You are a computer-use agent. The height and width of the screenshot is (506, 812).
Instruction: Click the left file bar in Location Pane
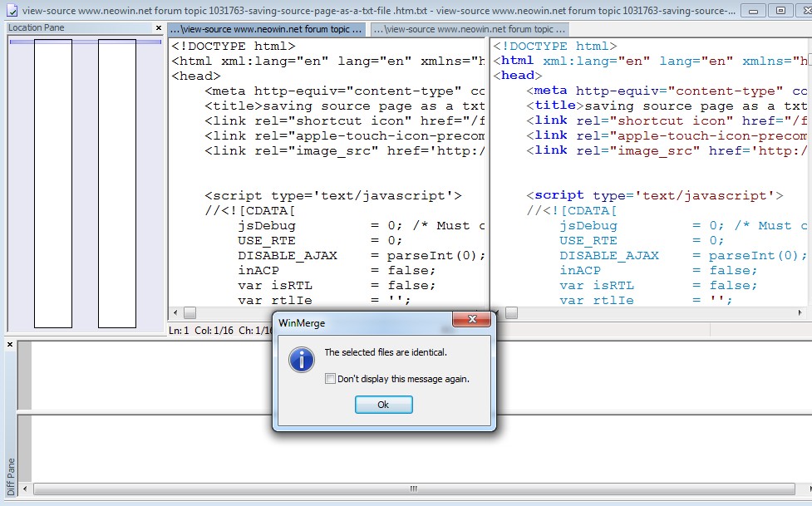tap(53, 183)
